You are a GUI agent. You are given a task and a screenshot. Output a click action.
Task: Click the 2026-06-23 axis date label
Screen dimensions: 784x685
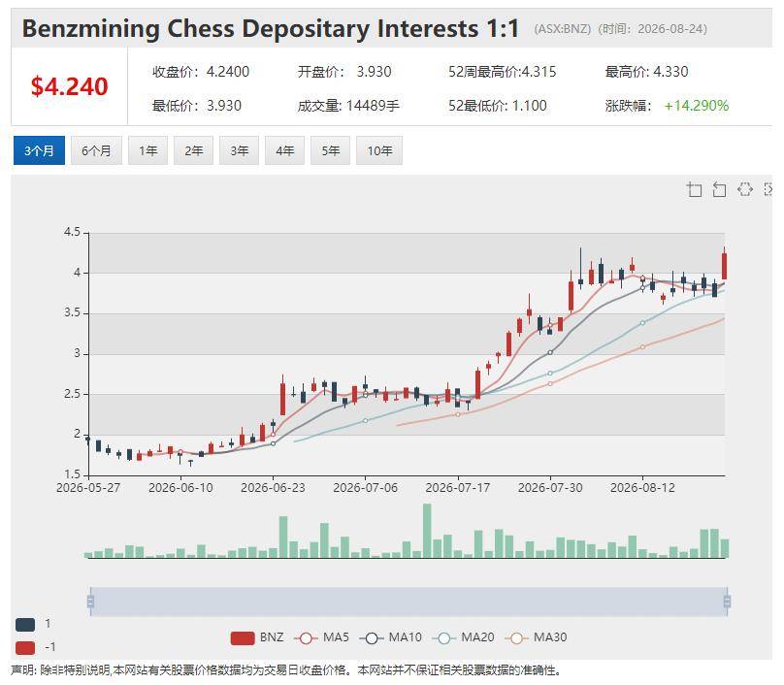273,487
